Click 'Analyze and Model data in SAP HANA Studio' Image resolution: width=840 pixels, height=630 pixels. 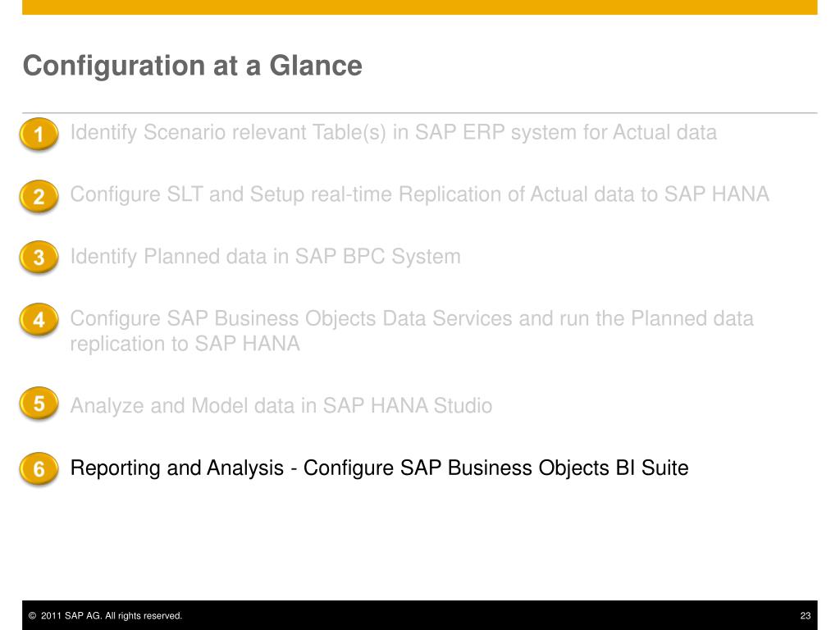(281, 405)
